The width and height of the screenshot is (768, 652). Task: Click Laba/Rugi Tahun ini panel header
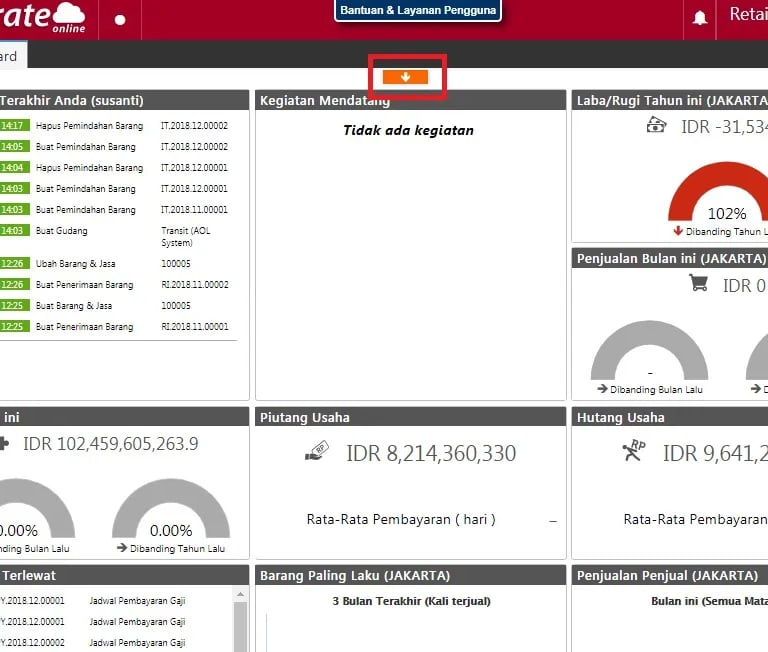[x=670, y=100]
